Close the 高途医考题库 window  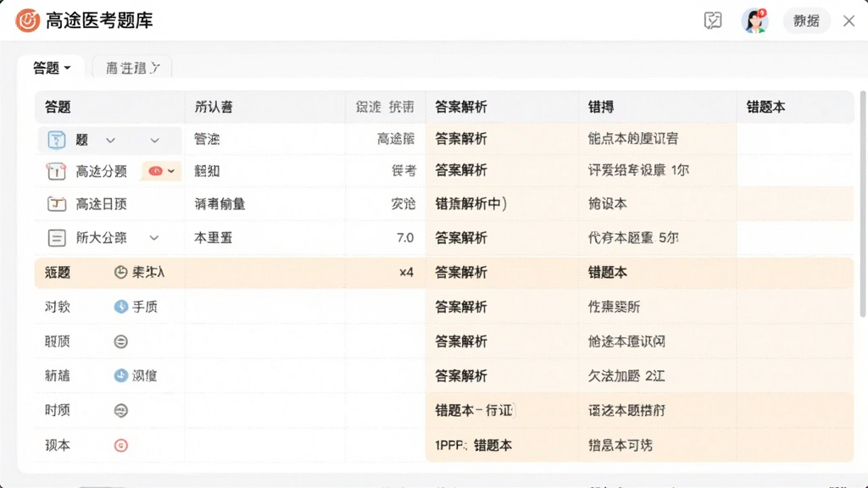[849, 21]
